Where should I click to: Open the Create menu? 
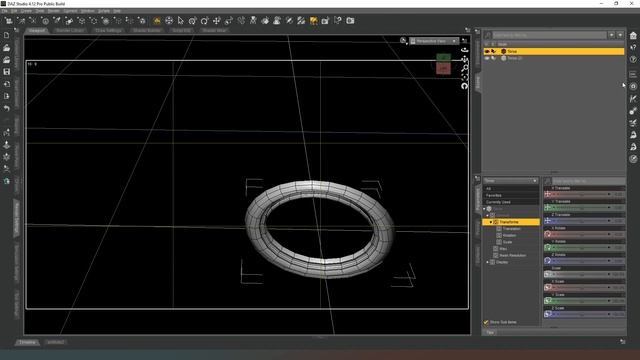click(x=26, y=11)
